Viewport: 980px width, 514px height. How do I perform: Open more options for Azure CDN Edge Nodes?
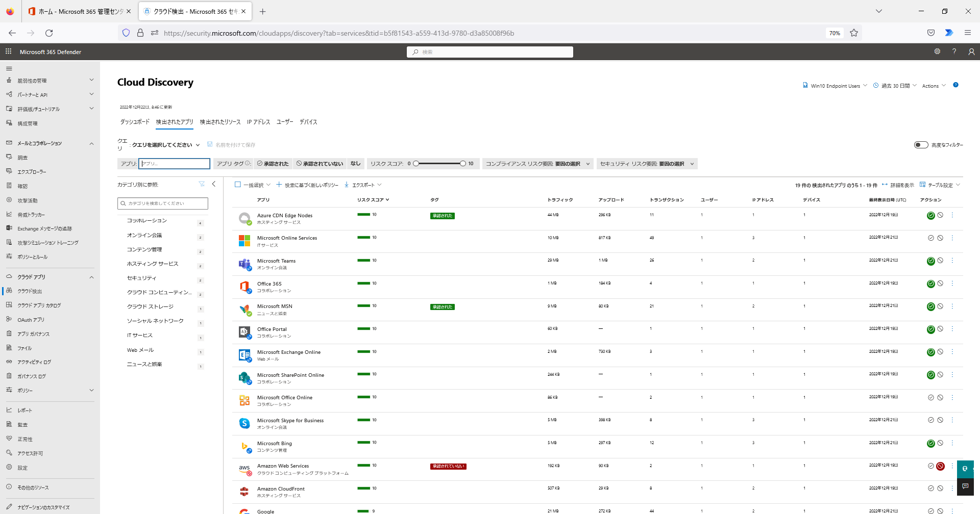[x=952, y=215]
